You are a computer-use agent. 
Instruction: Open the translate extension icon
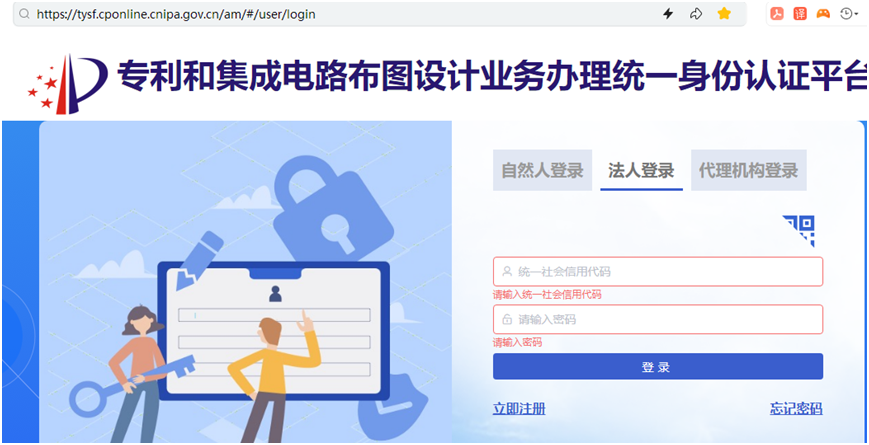click(800, 14)
